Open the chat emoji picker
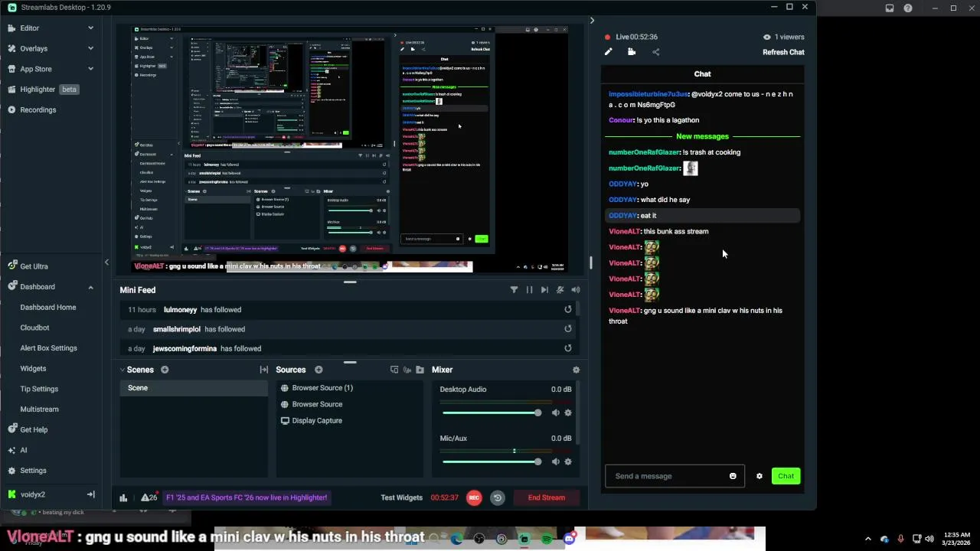The height and width of the screenshot is (551, 980). (x=733, y=476)
